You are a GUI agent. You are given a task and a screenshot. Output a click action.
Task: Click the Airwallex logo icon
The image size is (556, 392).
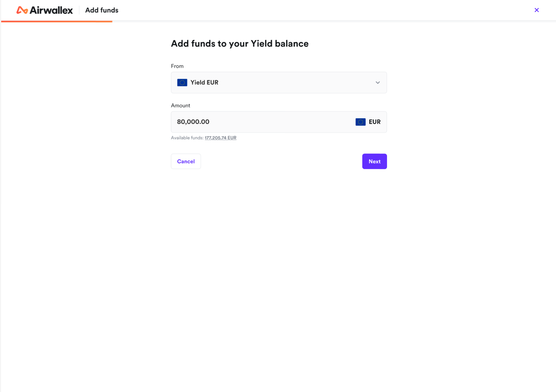(x=22, y=10)
